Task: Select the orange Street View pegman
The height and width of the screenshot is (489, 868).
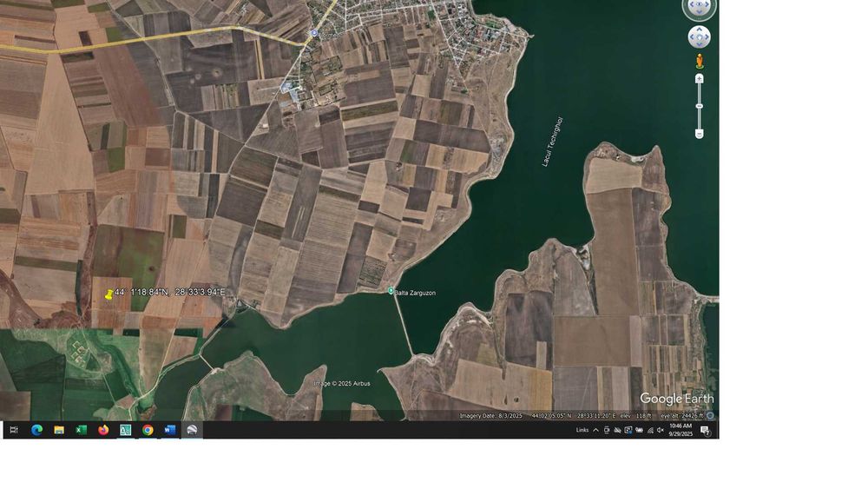Action: pyautogui.click(x=699, y=61)
